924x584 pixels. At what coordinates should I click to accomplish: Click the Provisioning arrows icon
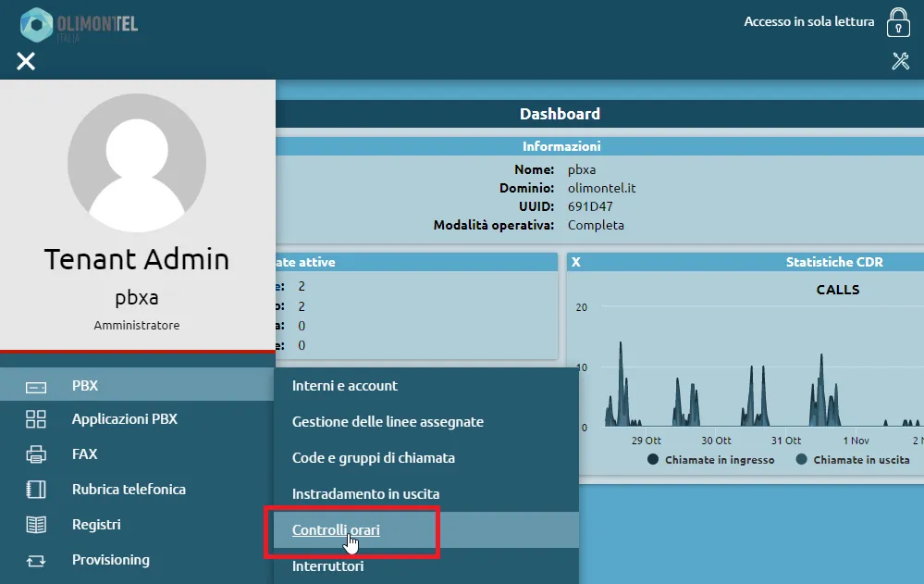coord(36,560)
